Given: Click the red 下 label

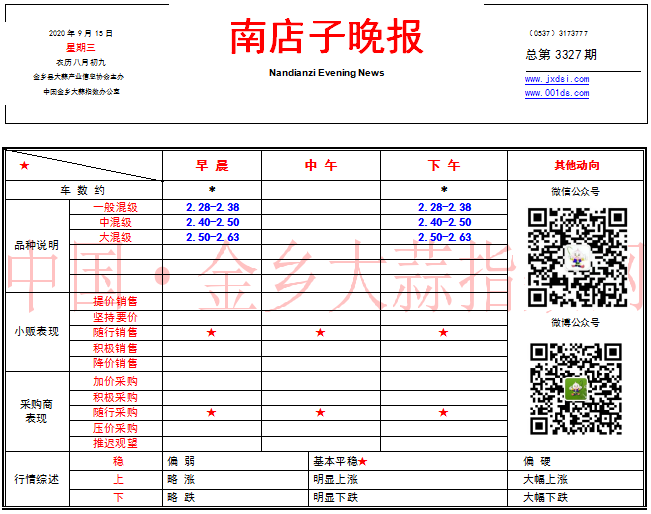Looking at the screenshot, I should tap(118, 497).
